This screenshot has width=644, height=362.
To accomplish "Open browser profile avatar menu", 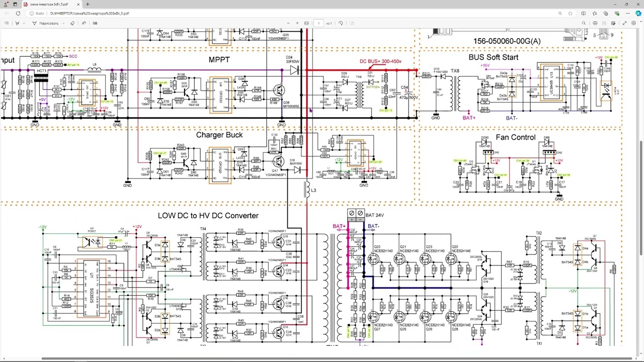I will [6, 4].
